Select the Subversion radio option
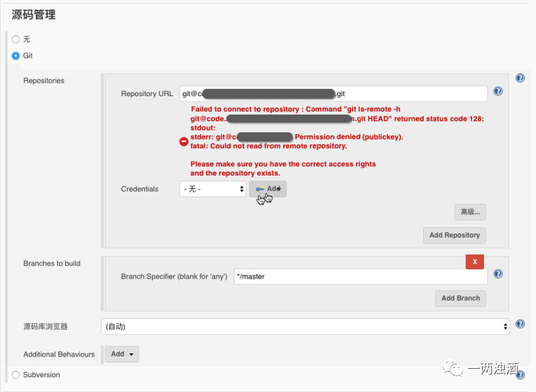This screenshot has width=536, height=392. click(x=16, y=375)
